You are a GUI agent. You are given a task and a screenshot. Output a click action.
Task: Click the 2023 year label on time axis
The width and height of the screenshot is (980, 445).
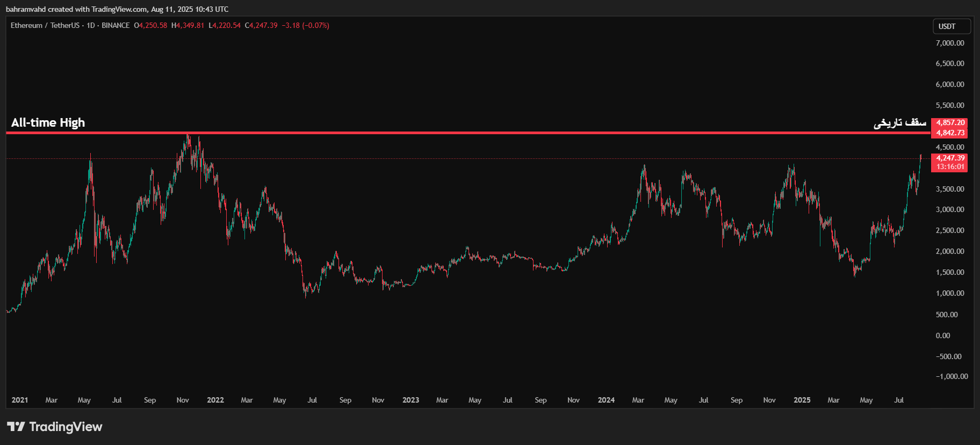click(410, 400)
